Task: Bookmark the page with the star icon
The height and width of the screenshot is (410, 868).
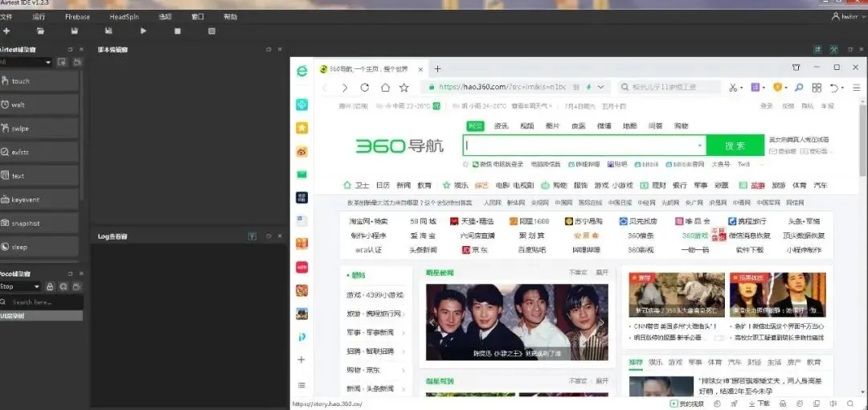Action: 404,88
